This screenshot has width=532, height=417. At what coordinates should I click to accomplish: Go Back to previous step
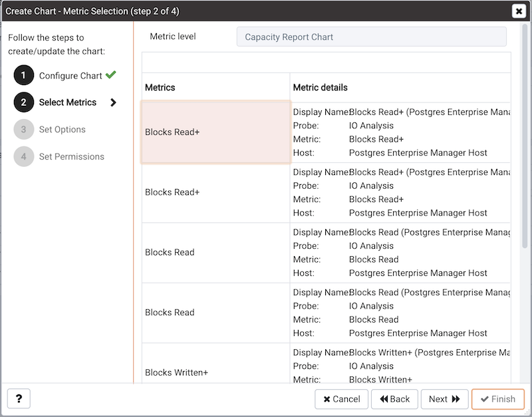coord(394,399)
